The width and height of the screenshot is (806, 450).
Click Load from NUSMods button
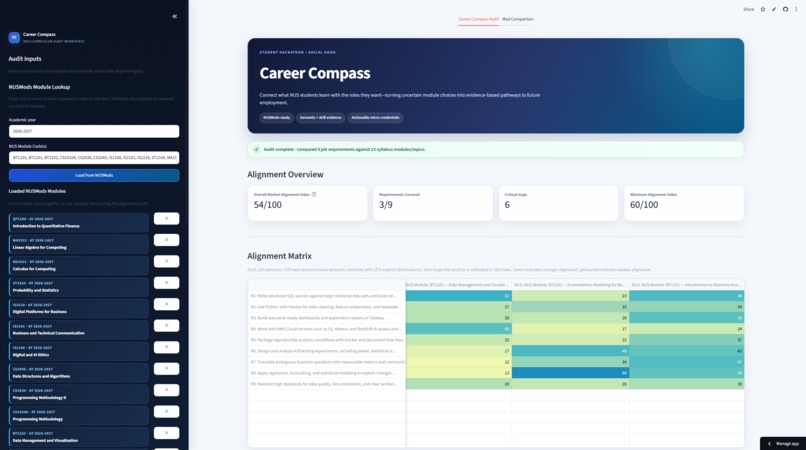(94, 175)
